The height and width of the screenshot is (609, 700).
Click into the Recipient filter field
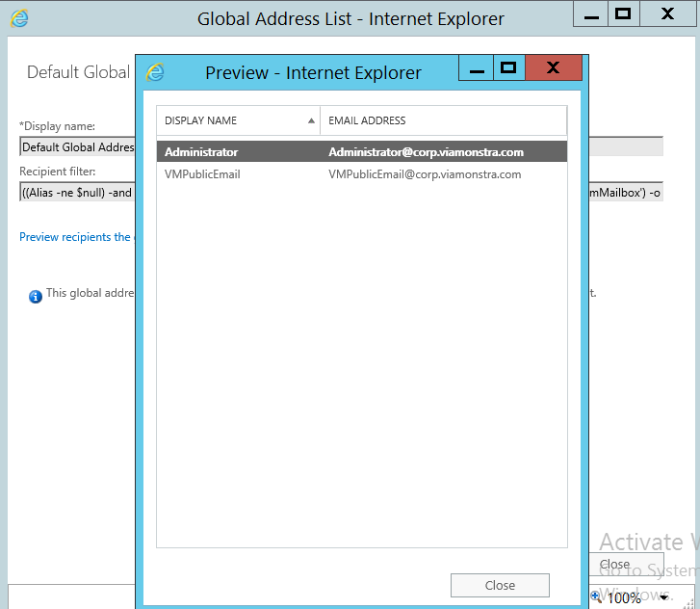click(x=77, y=193)
